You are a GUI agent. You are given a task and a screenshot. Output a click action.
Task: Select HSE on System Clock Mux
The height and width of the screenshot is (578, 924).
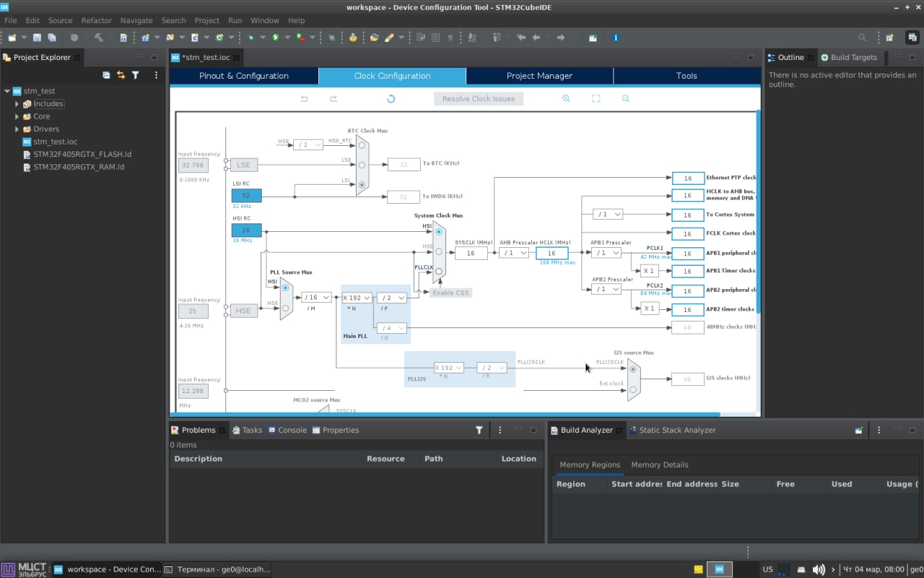[x=439, y=251]
